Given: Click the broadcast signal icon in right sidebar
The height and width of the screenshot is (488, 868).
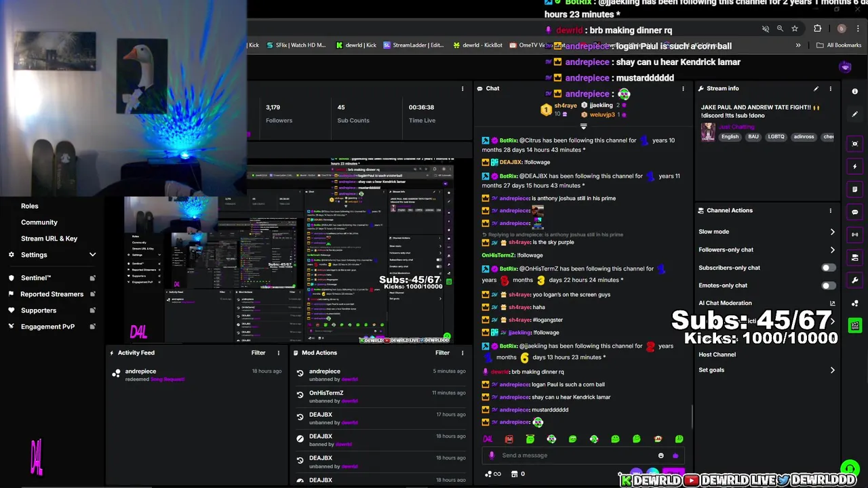Looking at the screenshot, I should pos(854,235).
